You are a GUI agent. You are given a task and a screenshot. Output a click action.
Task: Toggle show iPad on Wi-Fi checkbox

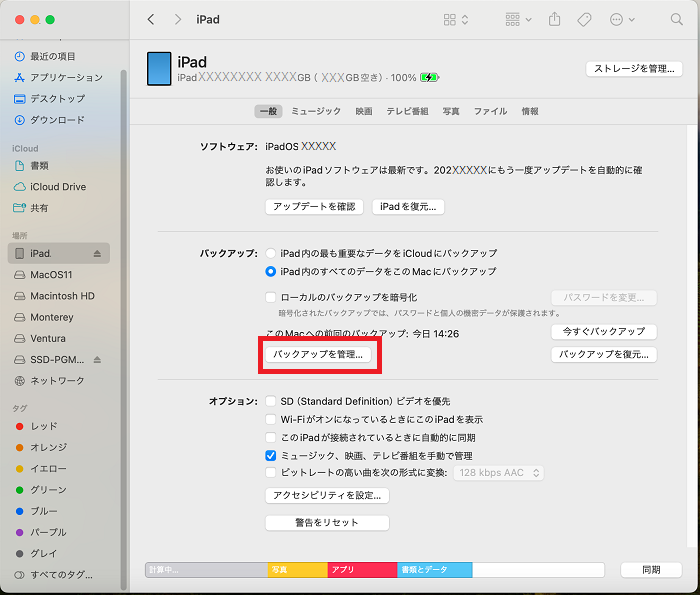271,419
